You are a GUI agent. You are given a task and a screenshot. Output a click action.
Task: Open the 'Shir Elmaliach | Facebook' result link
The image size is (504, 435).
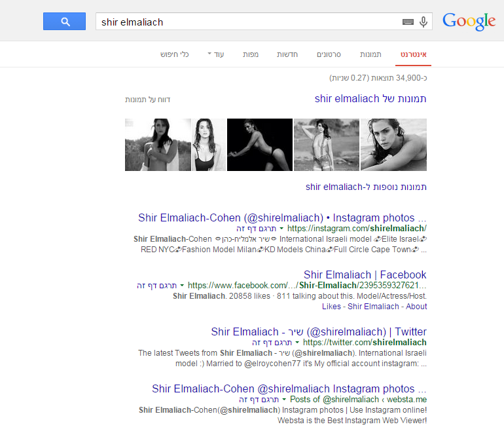[x=365, y=274]
